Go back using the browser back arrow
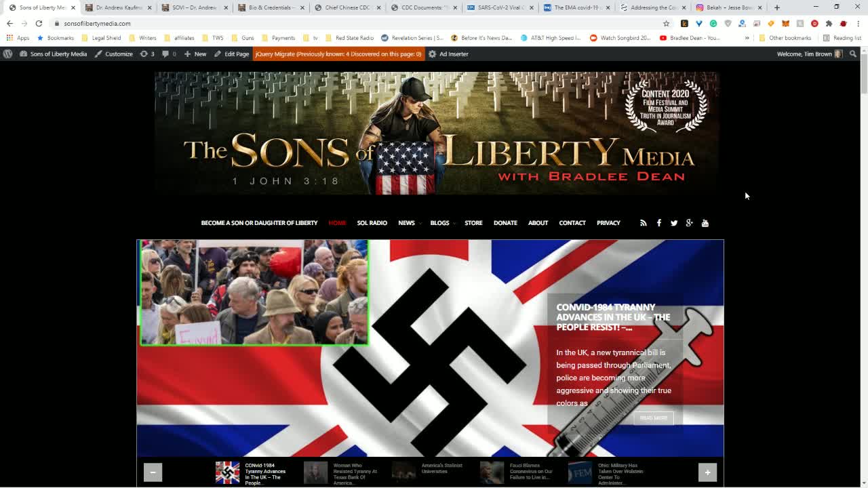 9,23
